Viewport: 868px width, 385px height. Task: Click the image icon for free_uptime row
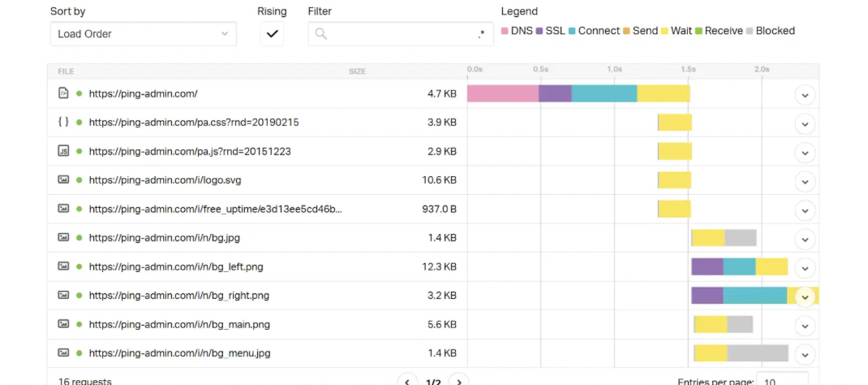tap(63, 208)
